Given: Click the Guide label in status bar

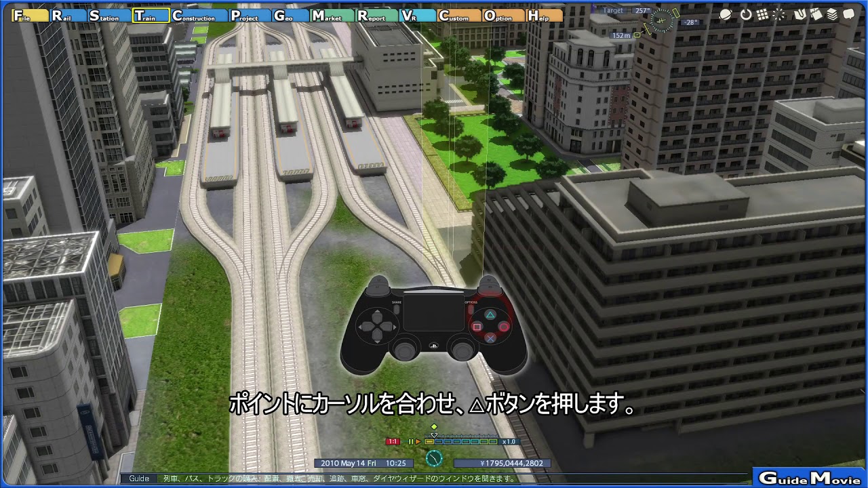Looking at the screenshot, I should (139, 479).
